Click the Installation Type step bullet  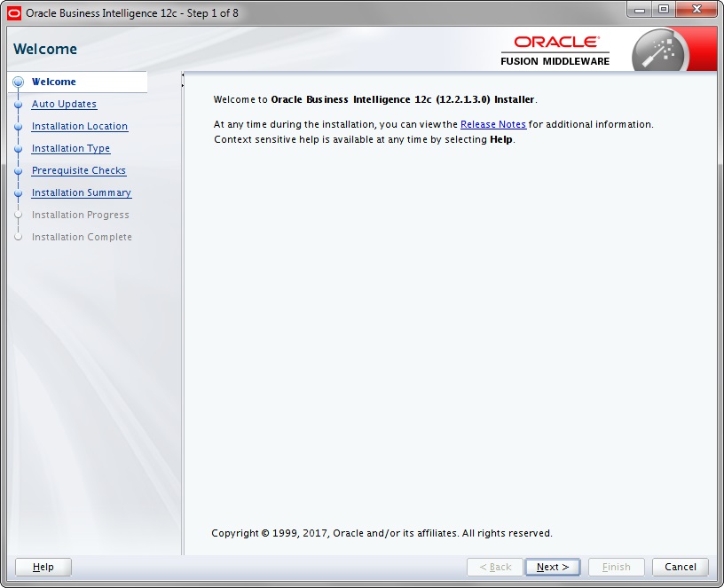18,149
